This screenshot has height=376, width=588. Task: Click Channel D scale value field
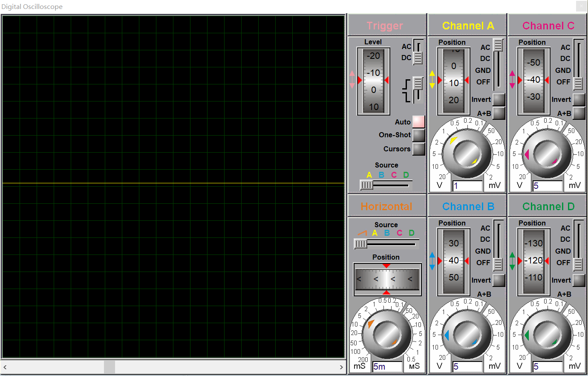pyautogui.click(x=548, y=367)
